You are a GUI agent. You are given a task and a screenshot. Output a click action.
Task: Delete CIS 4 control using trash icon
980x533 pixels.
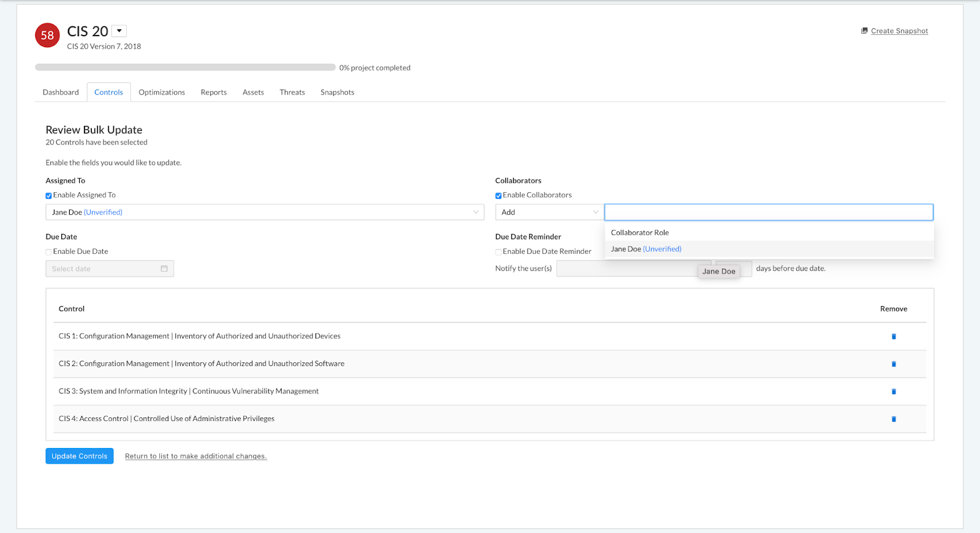coord(894,419)
